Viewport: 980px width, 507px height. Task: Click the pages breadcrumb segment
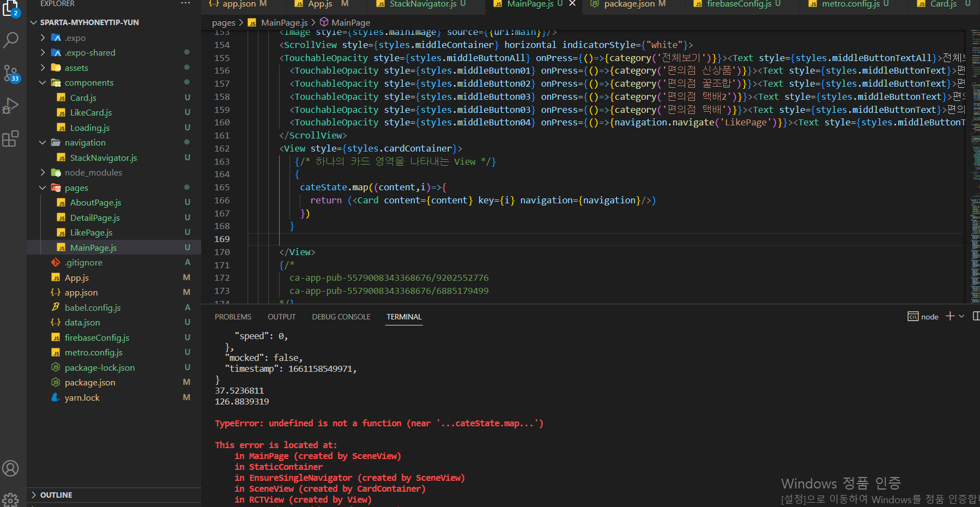223,22
